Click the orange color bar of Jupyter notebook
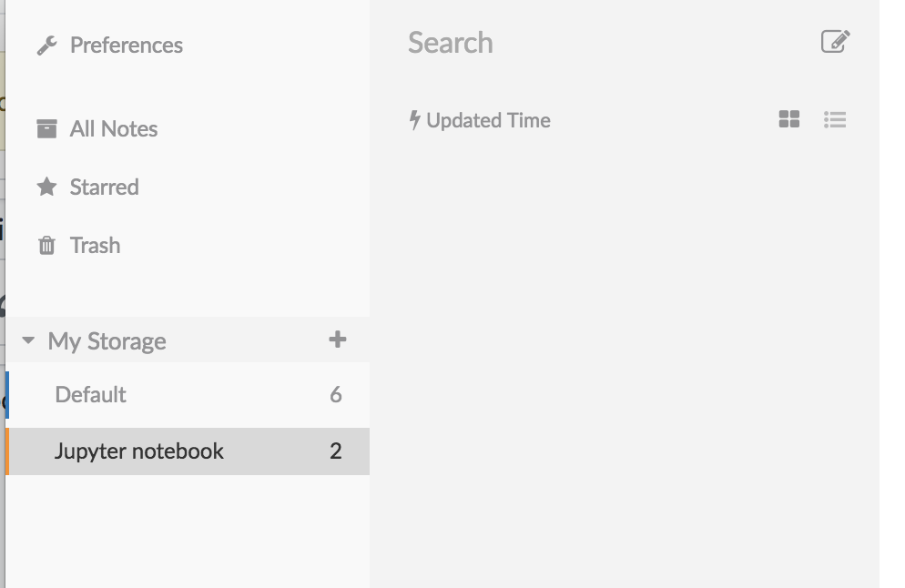 click(7, 451)
